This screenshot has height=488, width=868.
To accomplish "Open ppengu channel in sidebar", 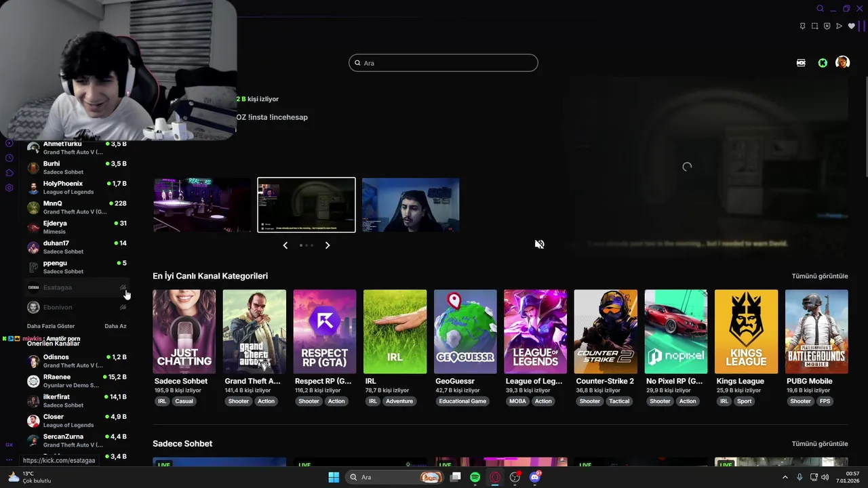I will point(77,267).
